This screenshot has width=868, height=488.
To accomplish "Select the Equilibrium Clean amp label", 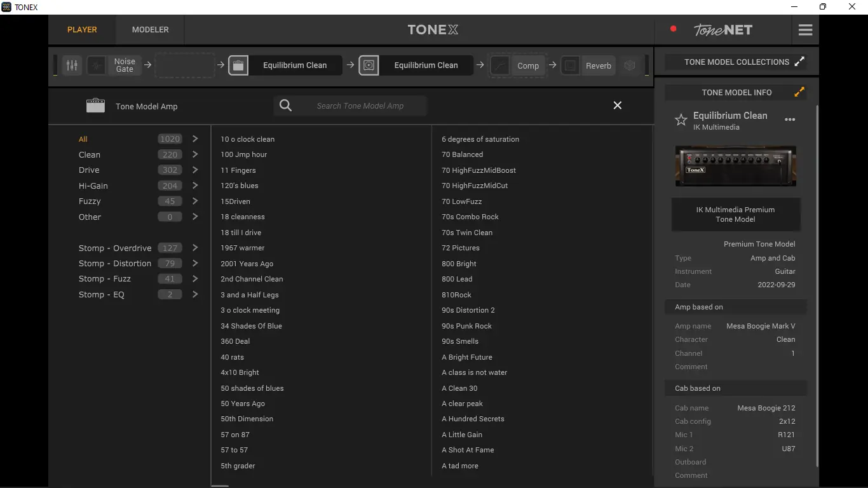I will [295, 65].
